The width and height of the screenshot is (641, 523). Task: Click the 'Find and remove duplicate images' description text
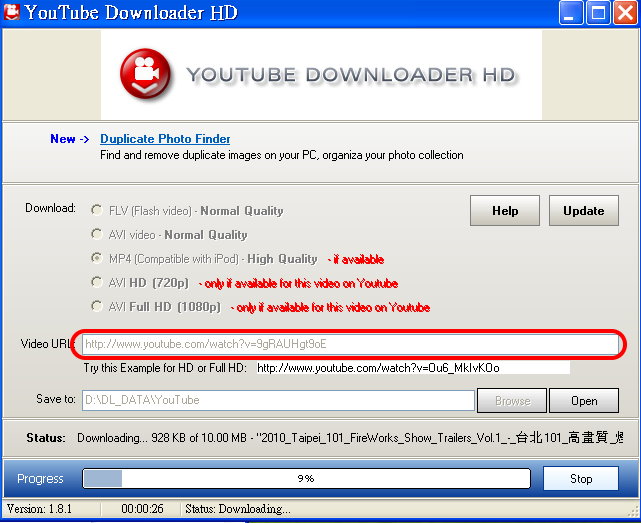[282, 155]
